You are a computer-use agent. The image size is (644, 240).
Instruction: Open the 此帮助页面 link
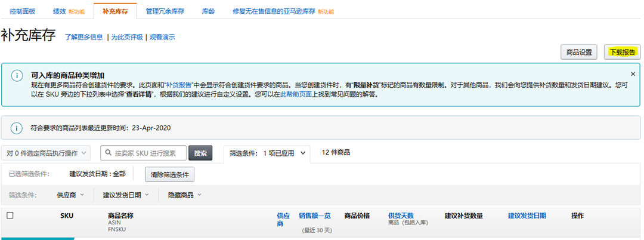(x=296, y=94)
